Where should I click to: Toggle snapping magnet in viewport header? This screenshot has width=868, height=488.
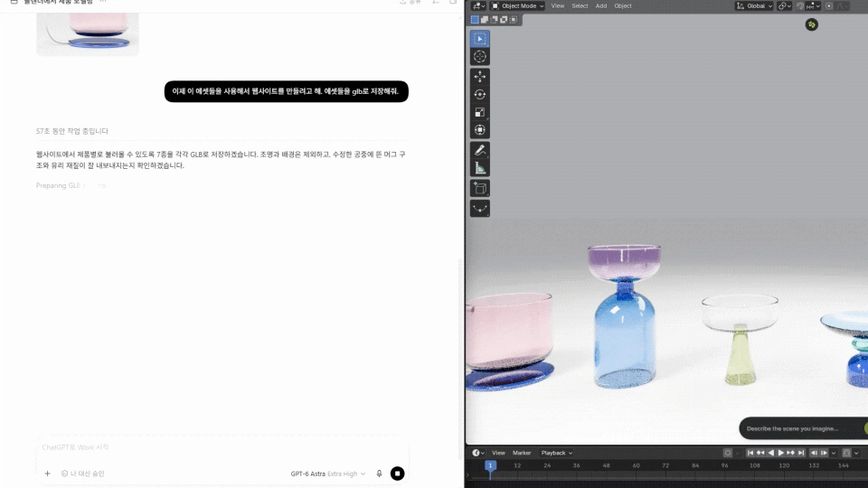[x=800, y=6]
